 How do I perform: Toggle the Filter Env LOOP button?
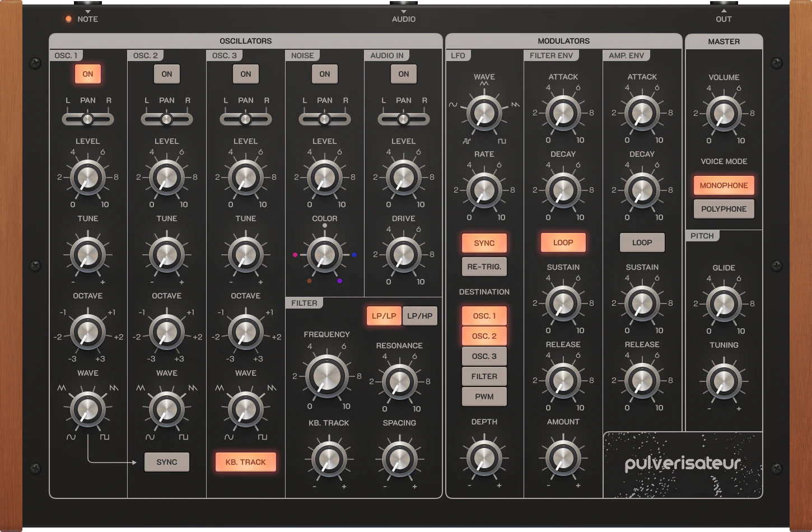click(563, 242)
